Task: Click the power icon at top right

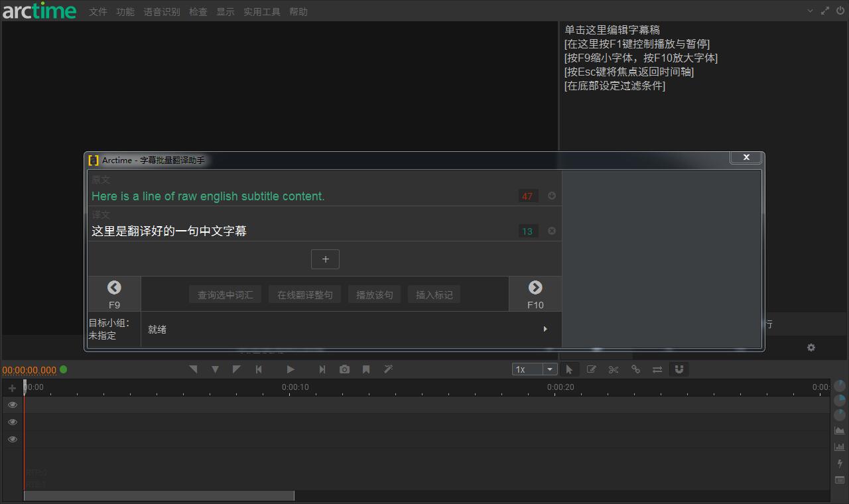Action: tap(840, 11)
